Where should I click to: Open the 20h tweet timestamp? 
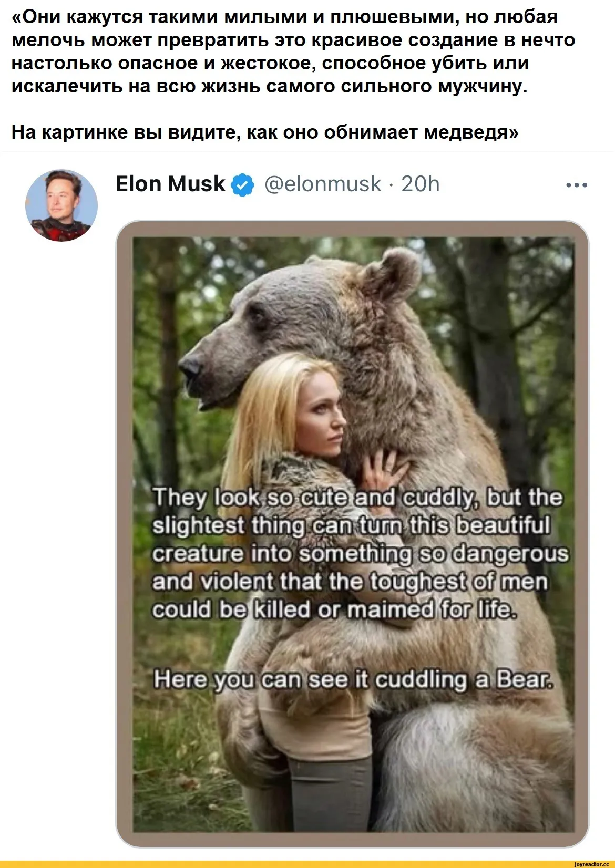click(x=421, y=184)
